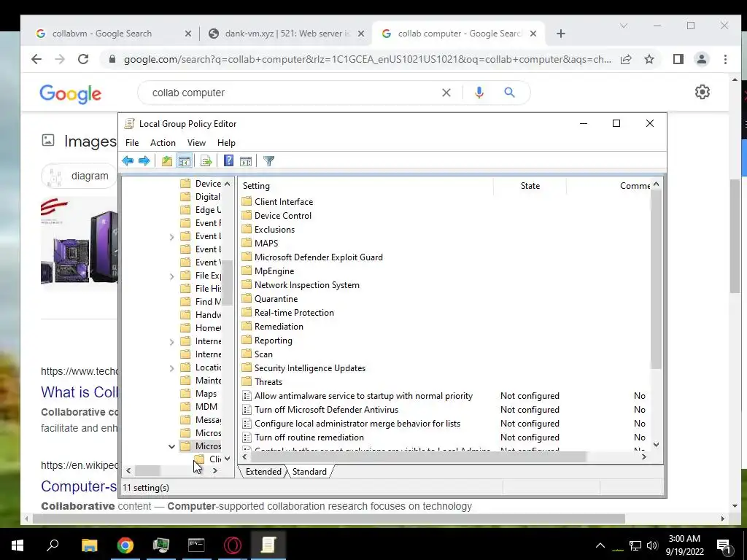Click the Export List toolbar icon

click(x=206, y=161)
